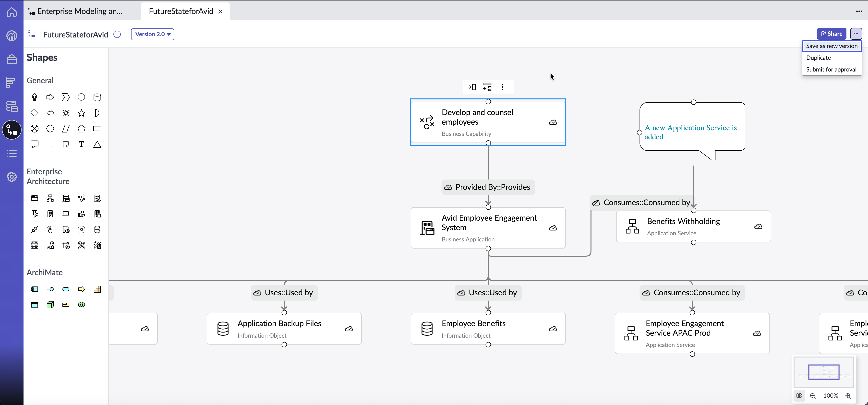
Task: Zoom in using the magnifier plus icon
Action: coord(848,396)
